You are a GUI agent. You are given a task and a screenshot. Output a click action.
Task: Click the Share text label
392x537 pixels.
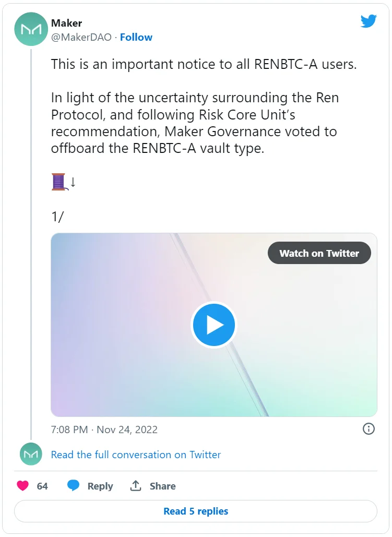[162, 486]
